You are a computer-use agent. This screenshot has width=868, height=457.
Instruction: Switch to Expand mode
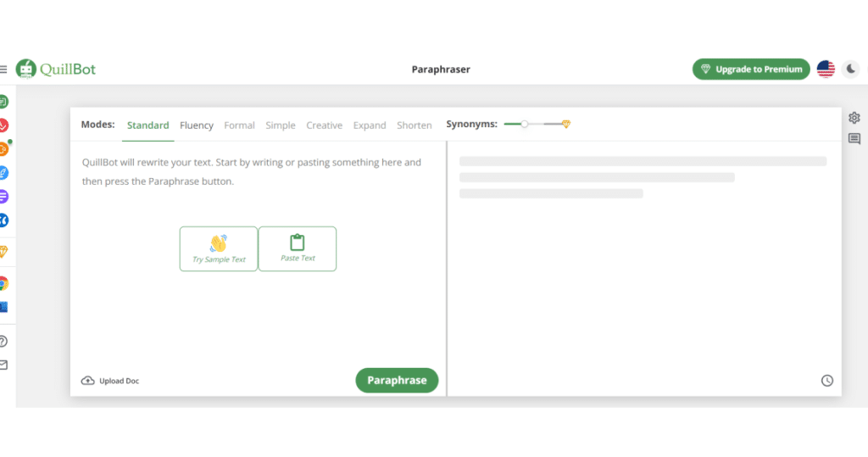370,125
